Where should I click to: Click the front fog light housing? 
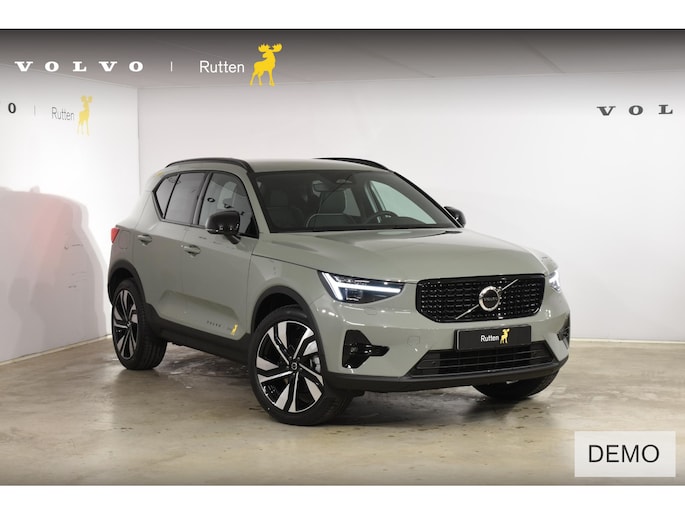tap(363, 348)
